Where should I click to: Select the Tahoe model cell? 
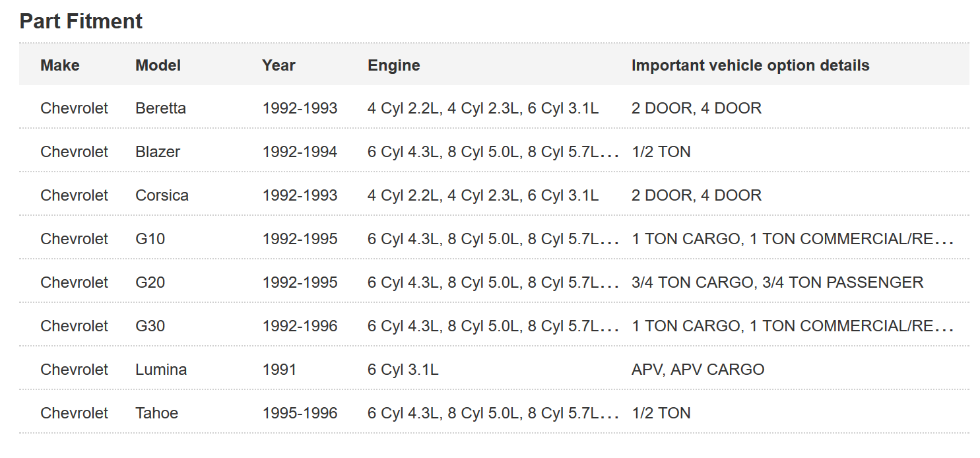point(156,413)
